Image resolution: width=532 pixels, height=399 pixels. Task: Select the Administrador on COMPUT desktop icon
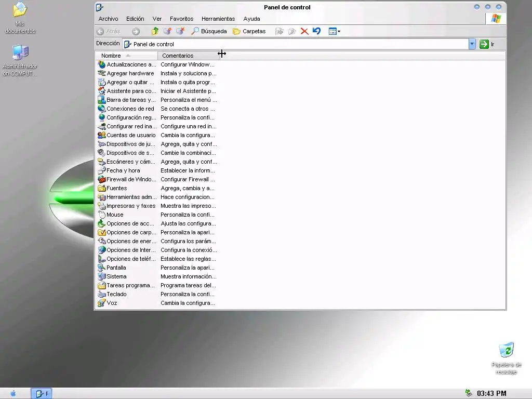[20, 60]
